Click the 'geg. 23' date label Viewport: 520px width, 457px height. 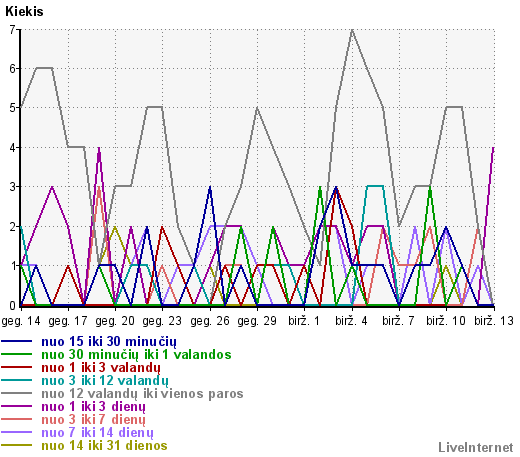click(162, 321)
